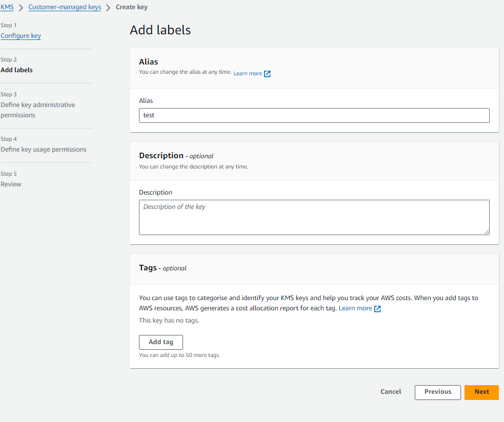Go back with the Previous button
This screenshot has width=504, height=422.
tap(437, 392)
